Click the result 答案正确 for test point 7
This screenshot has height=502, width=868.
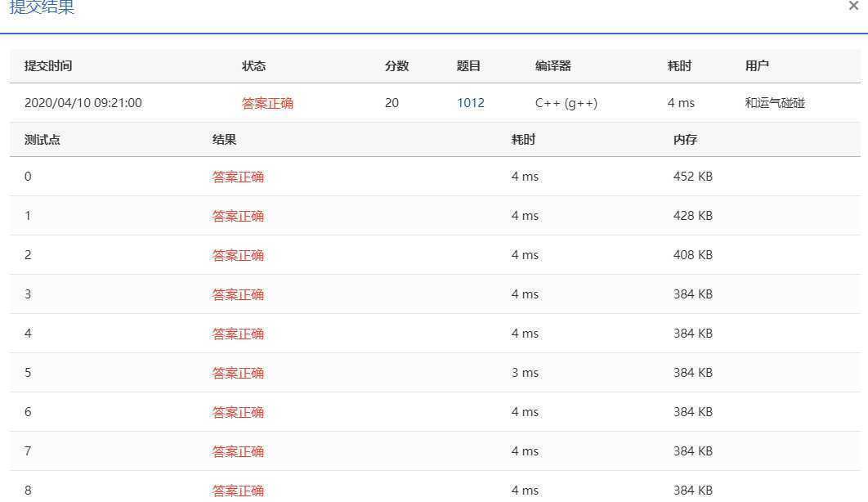(238, 451)
